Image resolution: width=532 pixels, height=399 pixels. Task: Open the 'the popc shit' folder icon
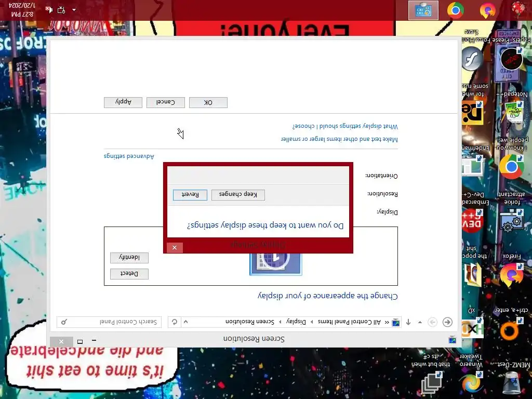click(x=472, y=275)
